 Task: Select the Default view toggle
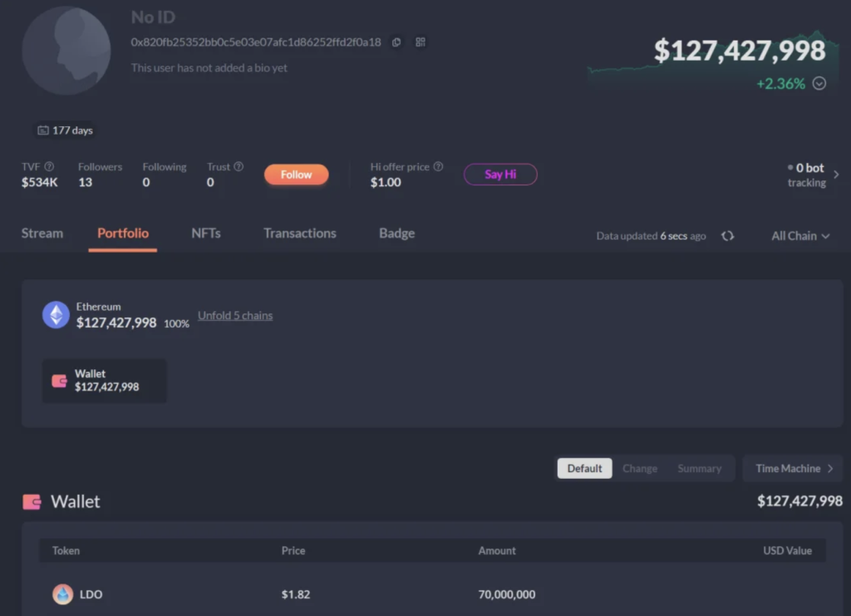pos(584,468)
